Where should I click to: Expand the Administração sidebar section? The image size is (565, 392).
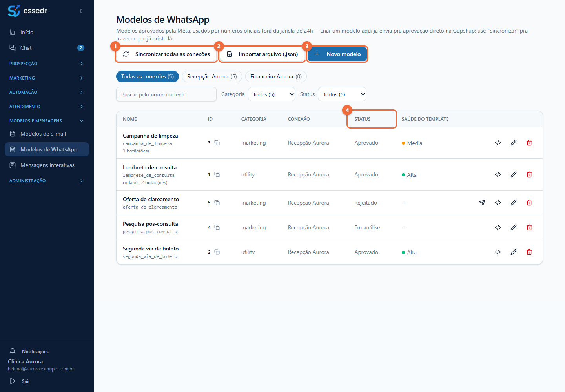tap(47, 181)
